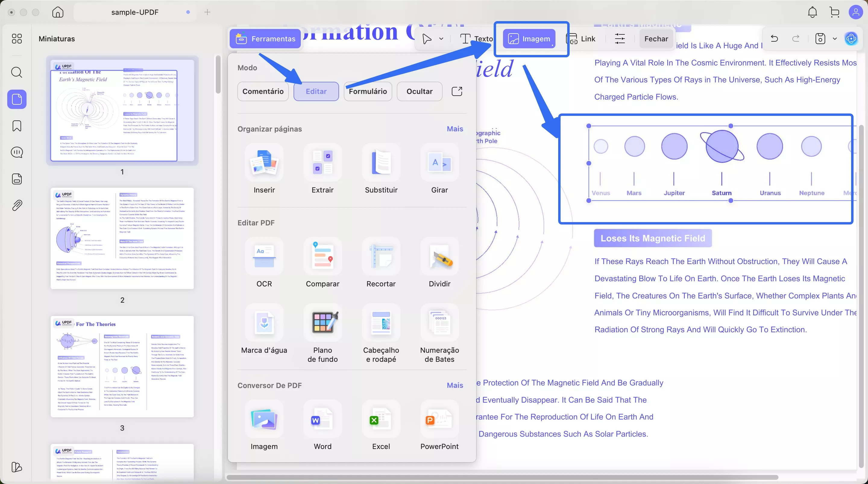The height and width of the screenshot is (484, 868).
Task: Click the sample-UPDF document tab
Action: click(x=135, y=12)
